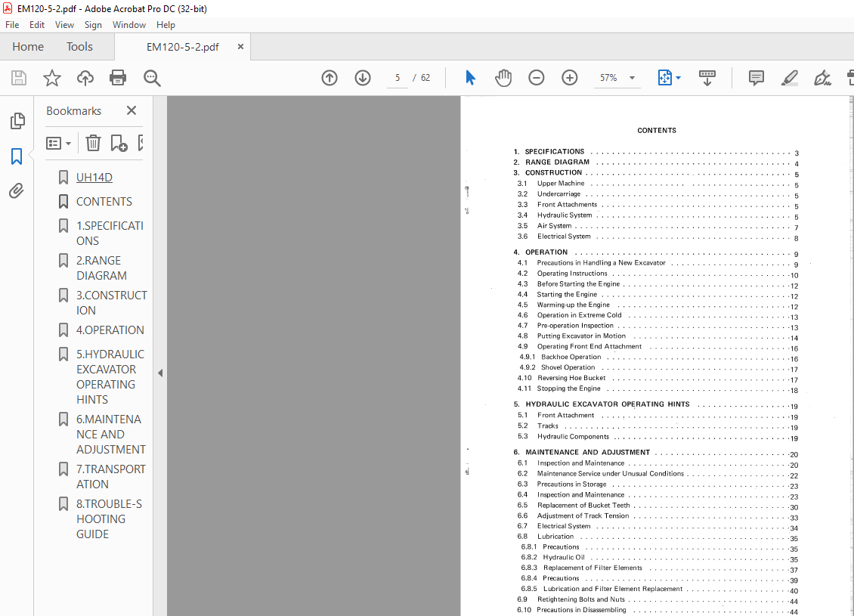
Task: Click "Backhoe Operation" contents entry
Action: (571, 357)
